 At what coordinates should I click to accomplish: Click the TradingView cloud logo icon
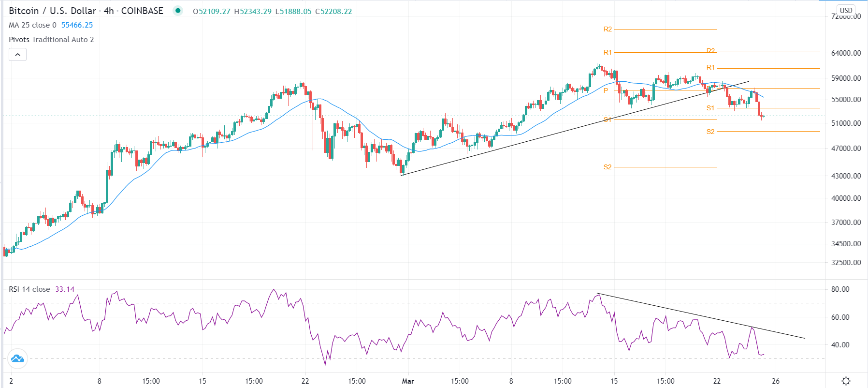pos(17,358)
